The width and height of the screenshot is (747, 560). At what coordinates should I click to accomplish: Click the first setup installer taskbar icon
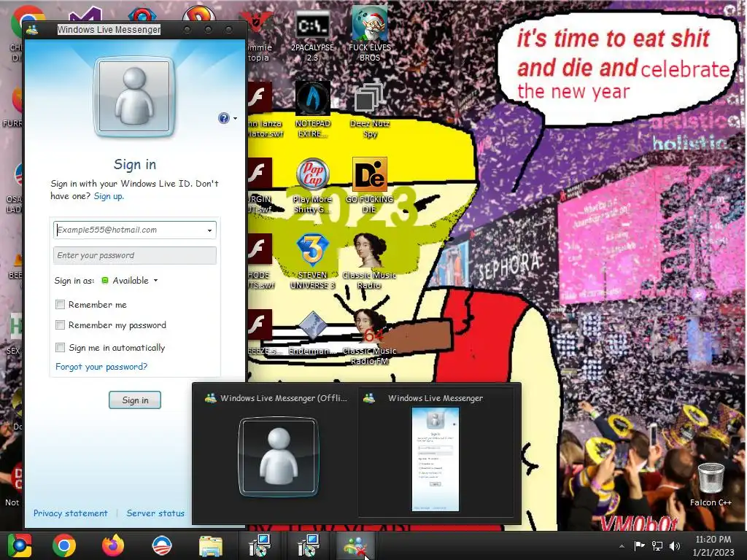260,545
